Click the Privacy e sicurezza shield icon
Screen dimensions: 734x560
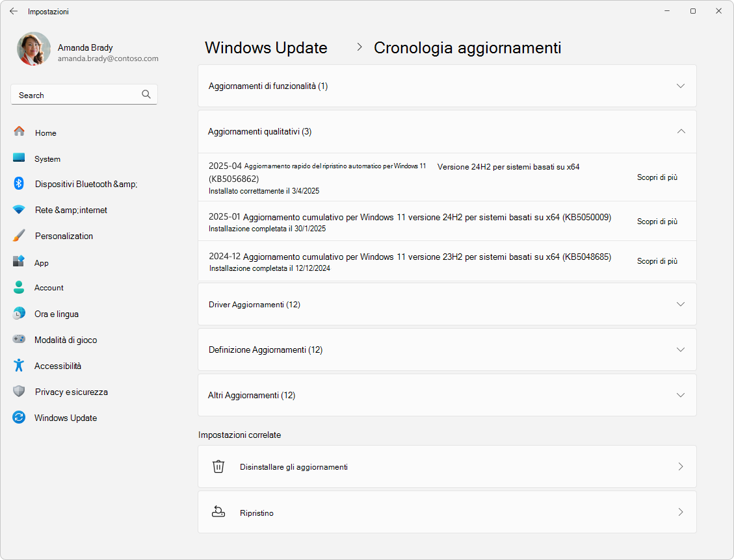click(19, 391)
